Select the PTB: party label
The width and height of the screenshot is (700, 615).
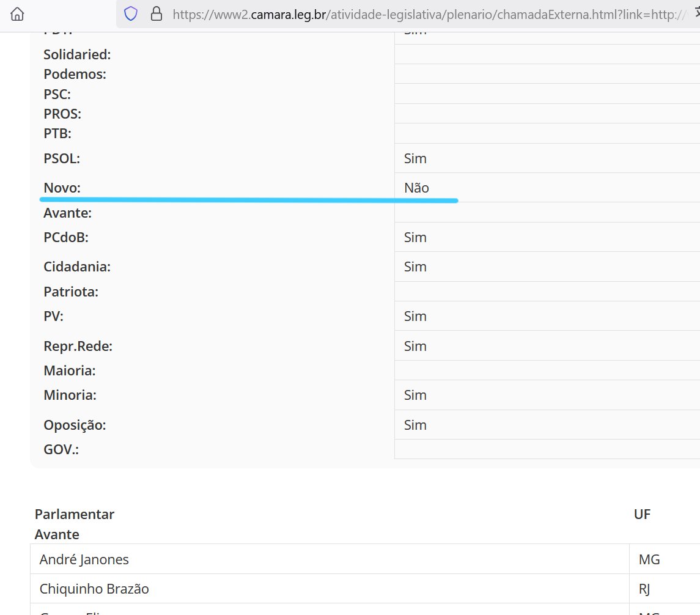tap(57, 133)
